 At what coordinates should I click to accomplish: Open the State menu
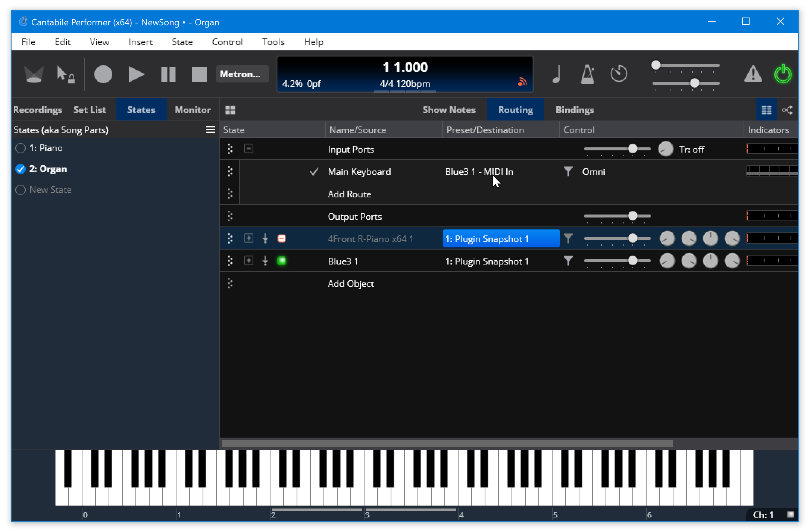pos(182,42)
